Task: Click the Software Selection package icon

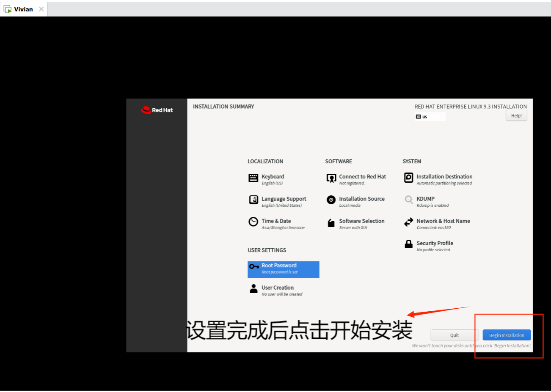Action: [x=331, y=223]
